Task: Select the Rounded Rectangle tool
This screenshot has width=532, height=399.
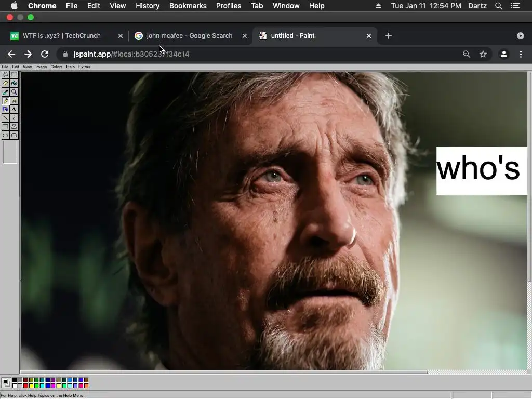Action: click(x=14, y=135)
